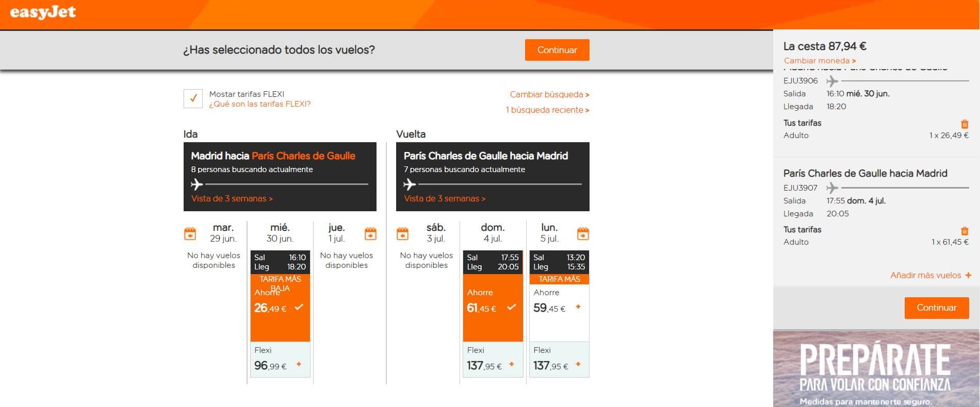Add the 59,45 € fare plus icon
This screenshot has height=407, width=980.
(x=578, y=307)
